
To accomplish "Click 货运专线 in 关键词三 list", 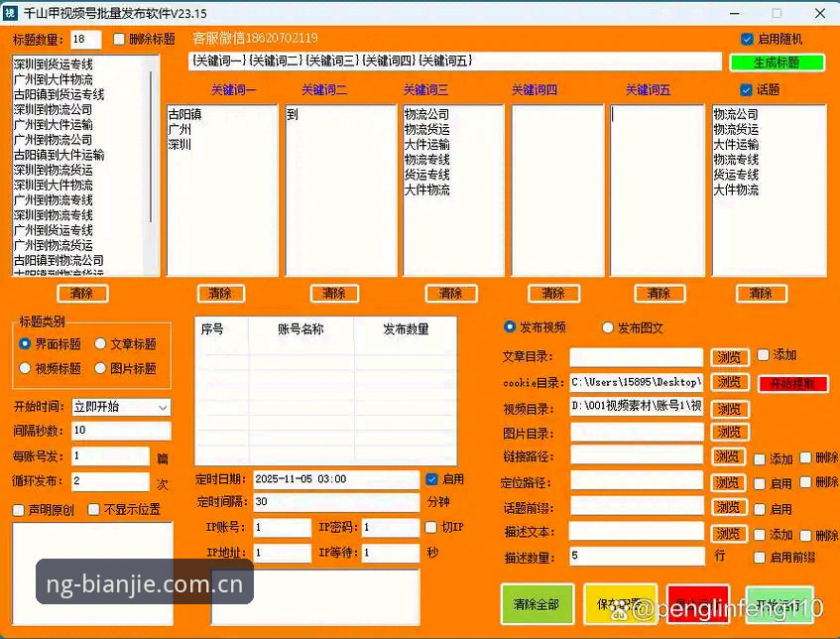I will [427, 175].
